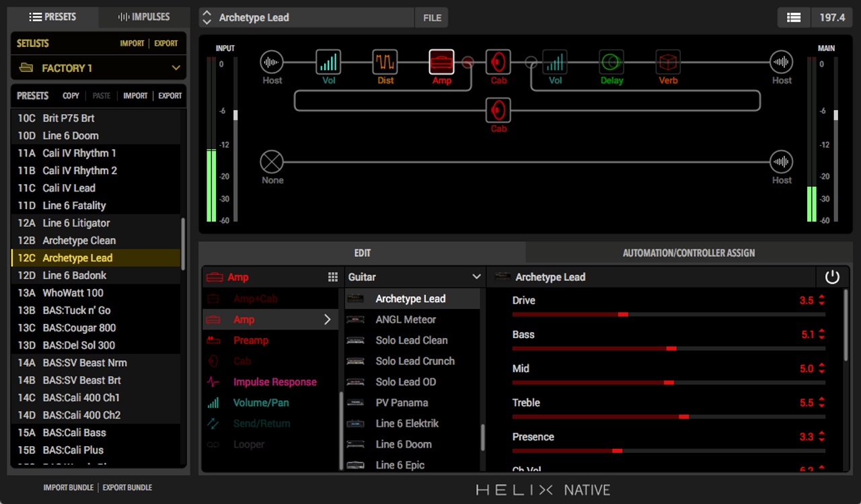Adjust the Main output level fader
This screenshot has width=861, height=504.
point(836,115)
